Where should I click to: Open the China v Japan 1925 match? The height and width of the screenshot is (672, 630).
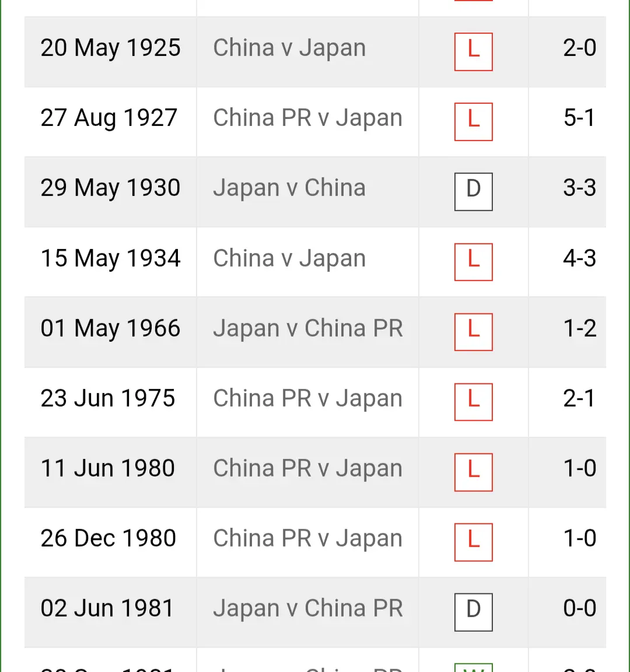289,48
